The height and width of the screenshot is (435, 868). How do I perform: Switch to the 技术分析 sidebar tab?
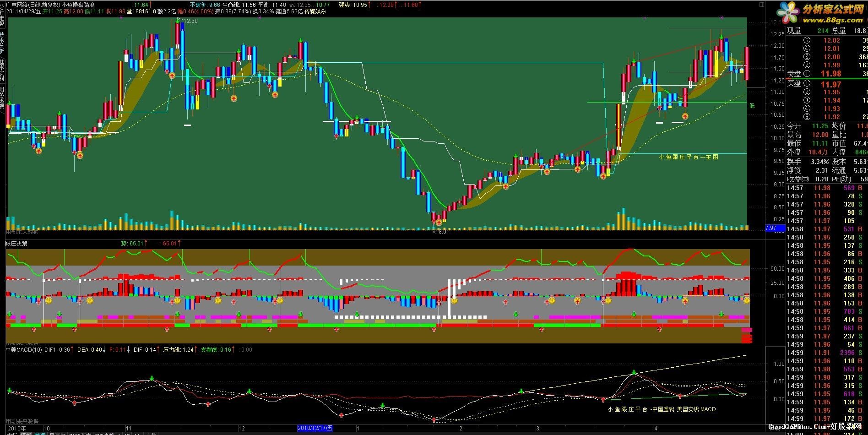click(x=2, y=42)
